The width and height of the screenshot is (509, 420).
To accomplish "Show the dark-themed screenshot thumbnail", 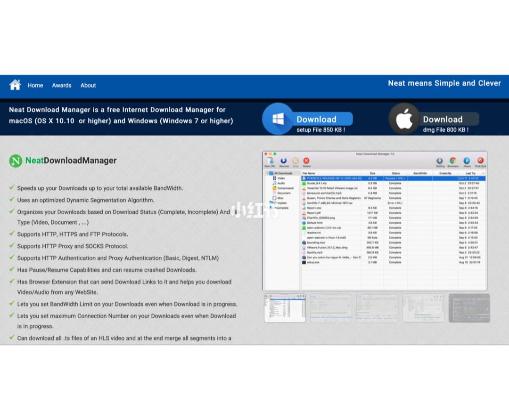I will tap(469, 308).
